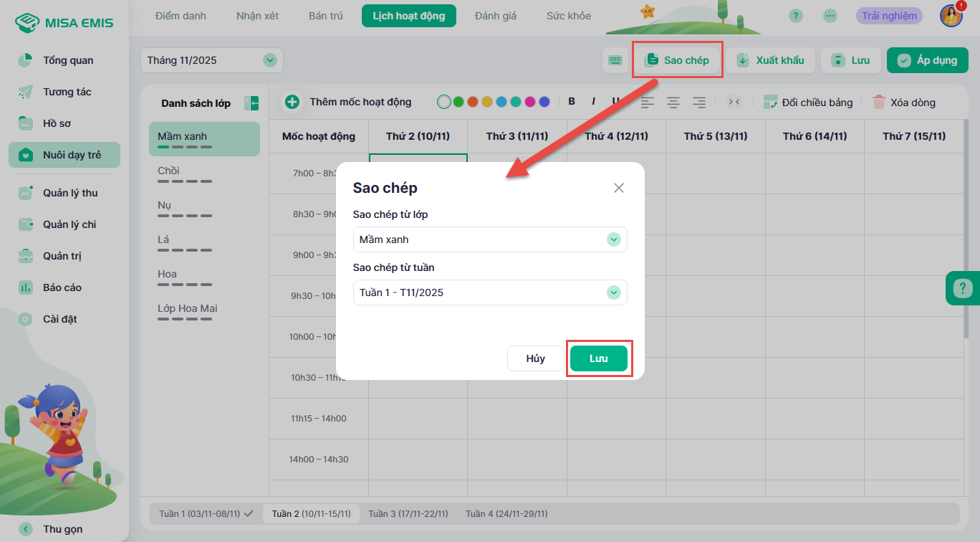This screenshot has width=980, height=542.
Task: Click the user avatar icon
Action: pyautogui.click(x=951, y=16)
